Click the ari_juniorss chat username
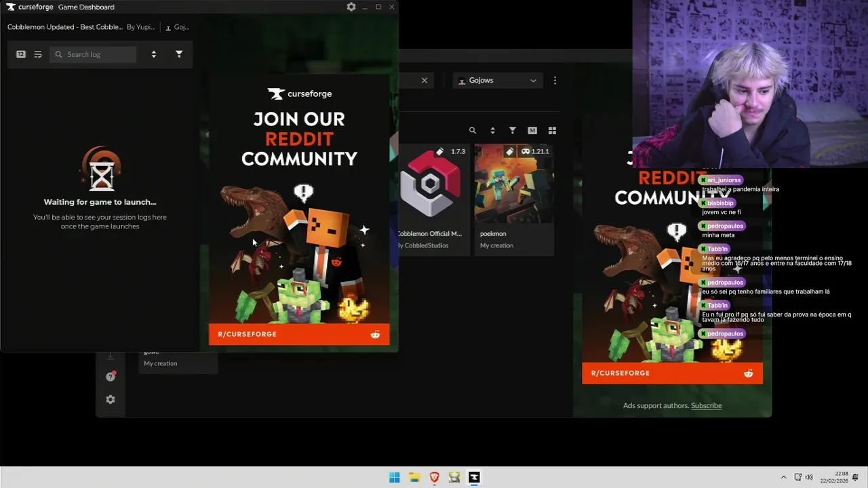The height and width of the screenshot is (488, 868). tap(724, 180)
